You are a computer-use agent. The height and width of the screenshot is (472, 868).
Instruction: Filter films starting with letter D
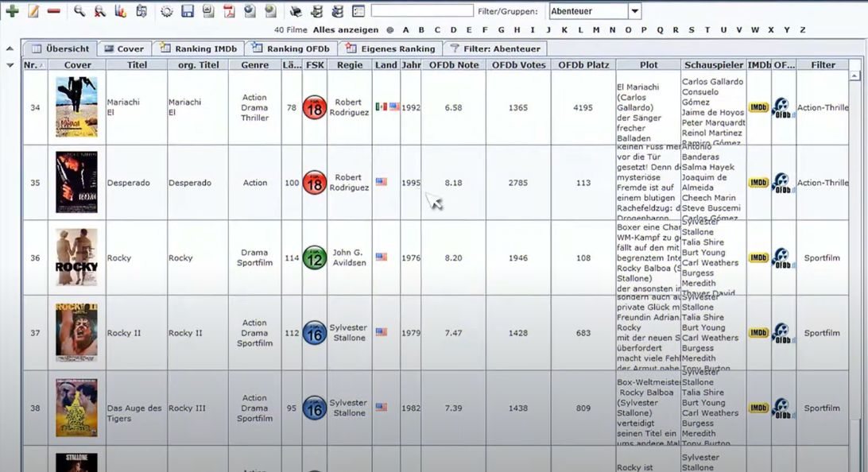tap(453, 30)
